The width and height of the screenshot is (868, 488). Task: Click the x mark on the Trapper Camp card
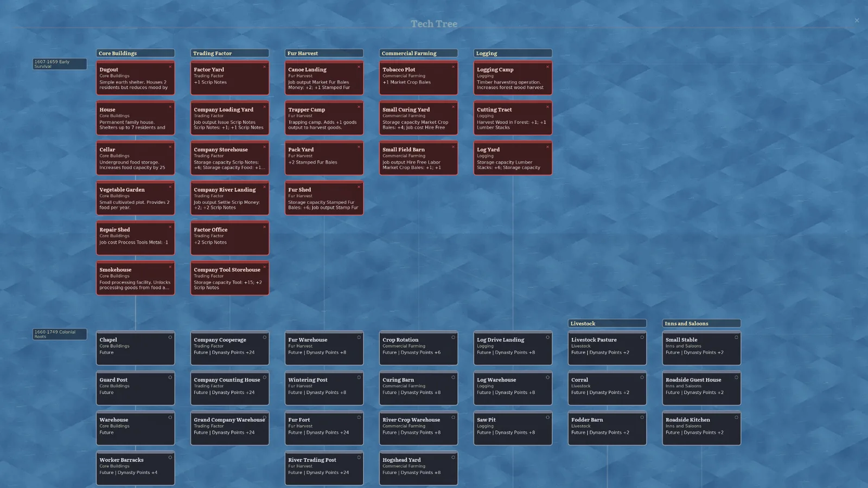pyautogui.click(x=359, y=107)
